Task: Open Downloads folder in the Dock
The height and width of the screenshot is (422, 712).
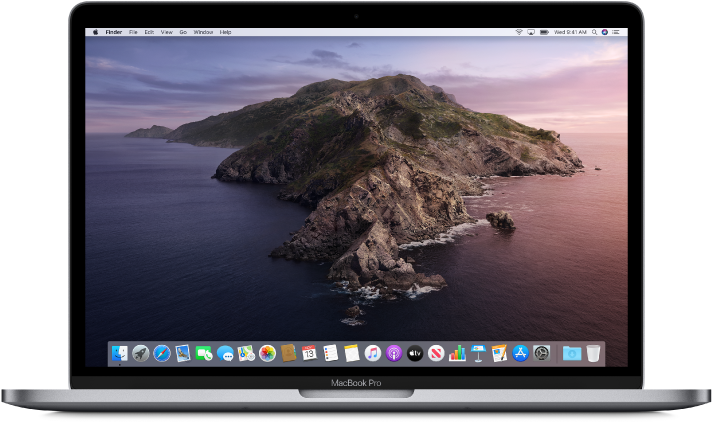Action: 572,353
